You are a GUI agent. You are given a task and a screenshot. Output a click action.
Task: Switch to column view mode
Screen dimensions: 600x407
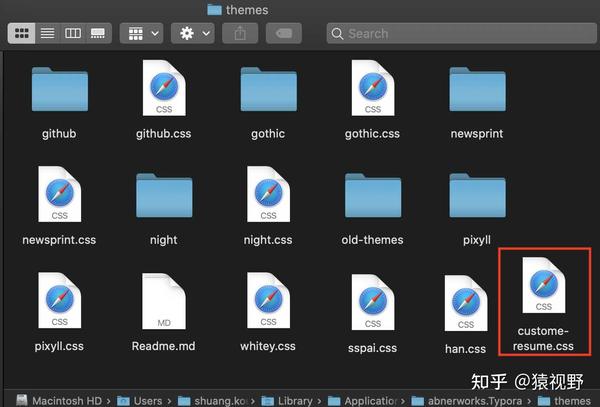(73, 33)
